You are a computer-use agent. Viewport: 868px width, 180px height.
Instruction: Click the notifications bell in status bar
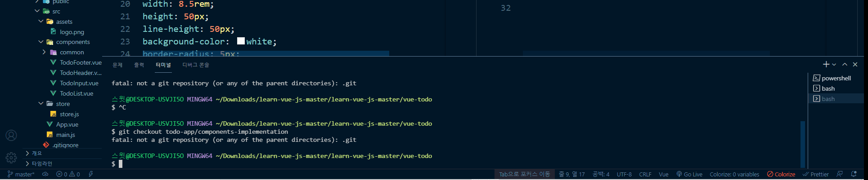click(x=854, y=174)
